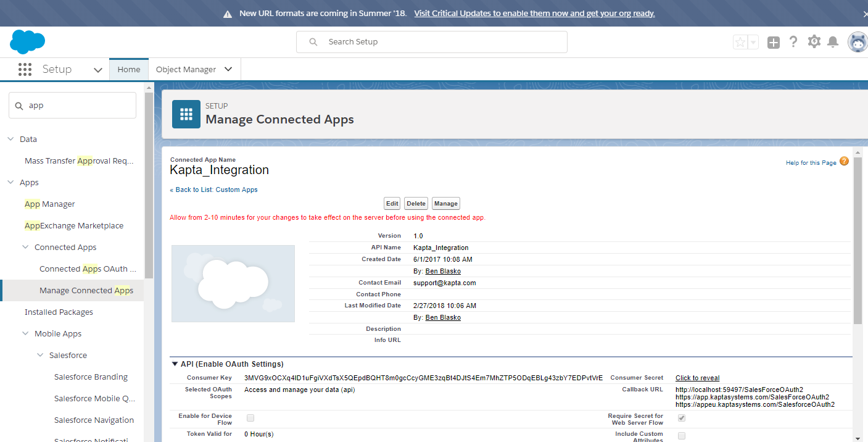Click the Salesforce cloud logo

(27, 42)
